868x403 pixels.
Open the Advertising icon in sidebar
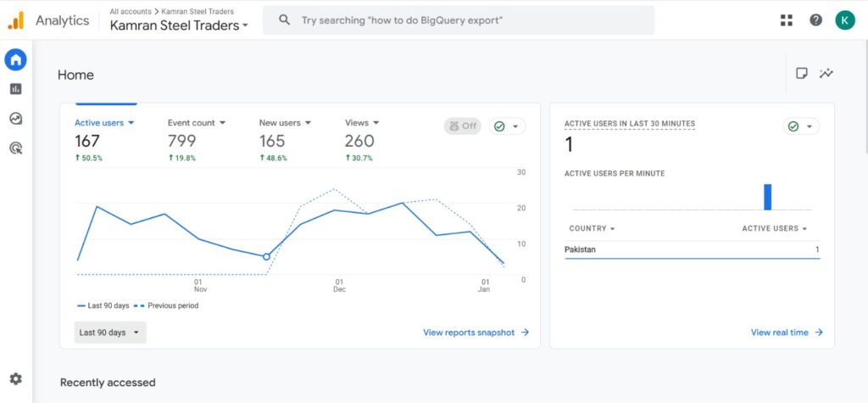(15, 148)
